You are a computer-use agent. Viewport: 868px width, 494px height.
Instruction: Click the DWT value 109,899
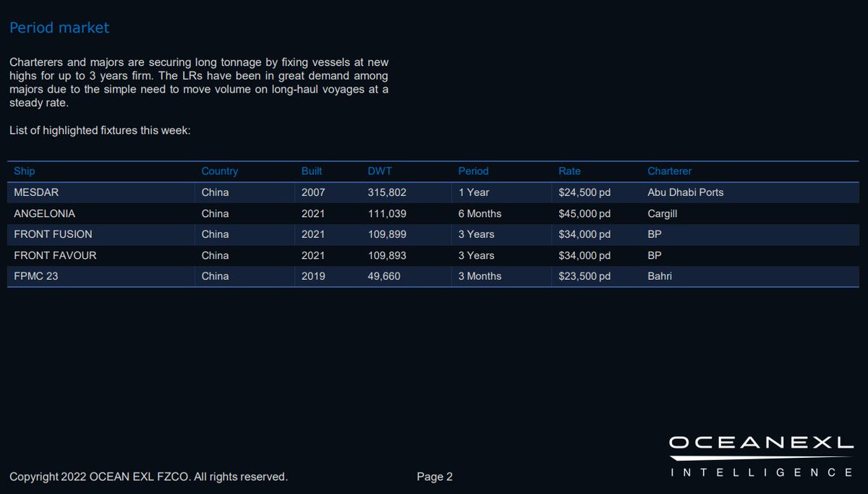click(x=387, y=234)
